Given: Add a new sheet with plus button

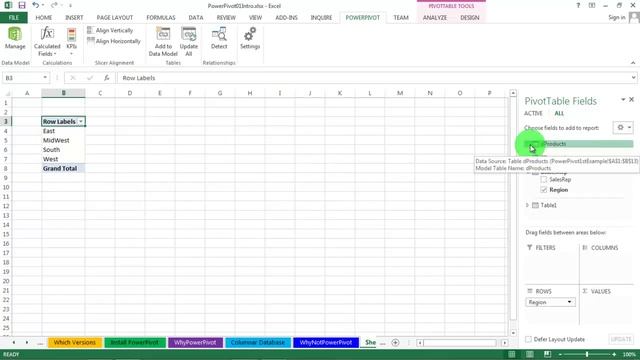Looking at the screenshot, I should coord(395,342).
